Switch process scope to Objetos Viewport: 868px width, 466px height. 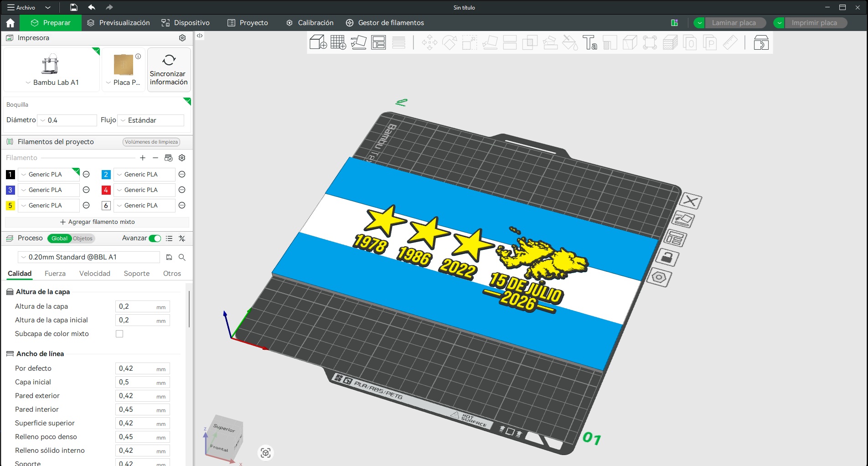tap(83, 238)
